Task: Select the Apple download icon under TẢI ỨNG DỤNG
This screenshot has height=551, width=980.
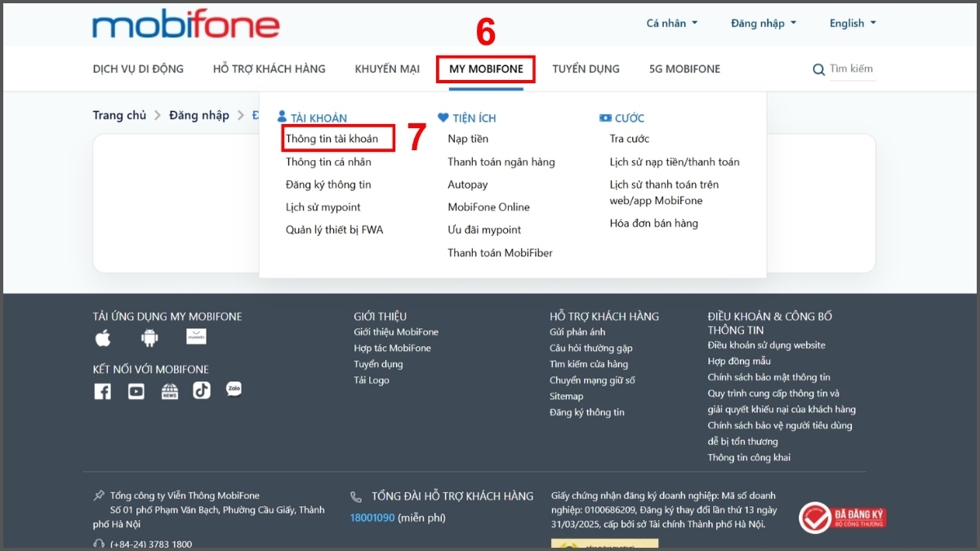Action: [103, 336]
